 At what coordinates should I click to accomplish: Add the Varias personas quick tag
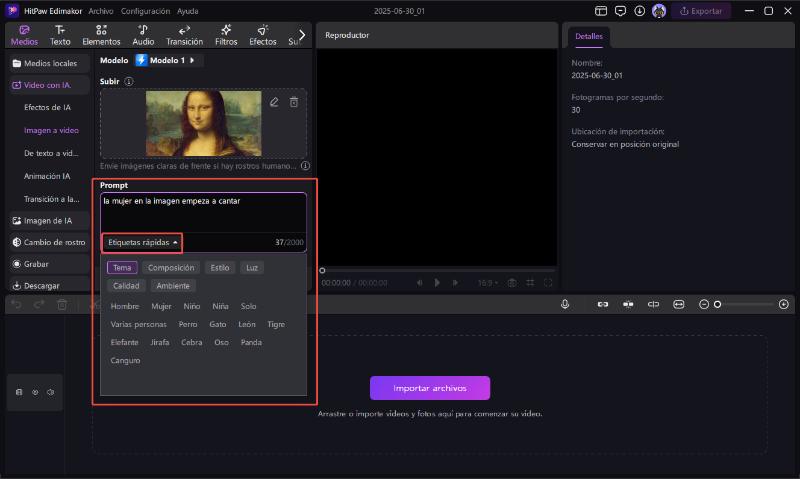(x=138, y=324)
